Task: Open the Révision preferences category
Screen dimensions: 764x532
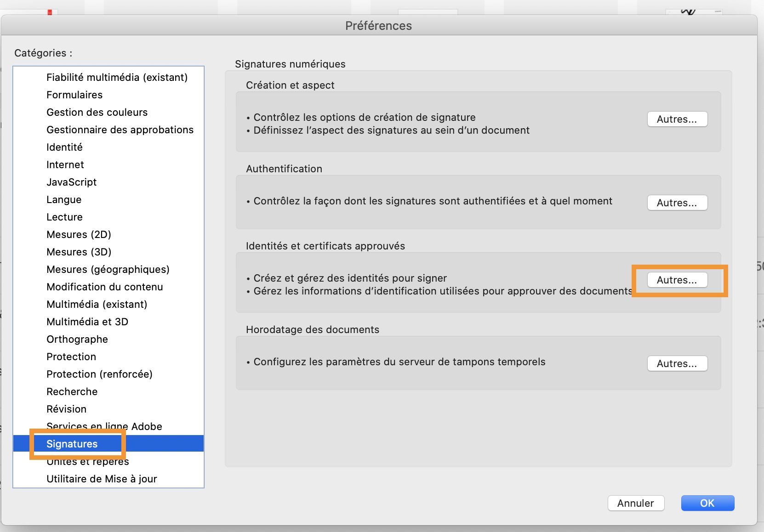Action: tap(66, 409)
